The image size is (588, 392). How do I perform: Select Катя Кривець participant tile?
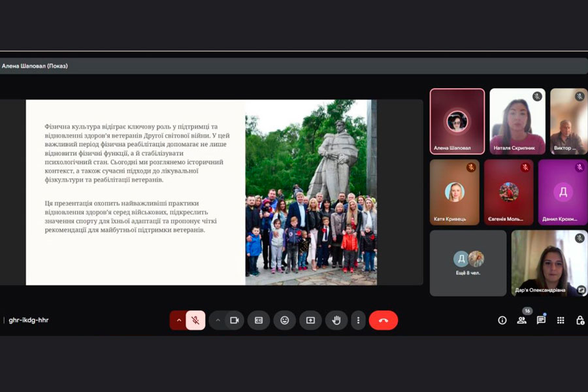455,192
